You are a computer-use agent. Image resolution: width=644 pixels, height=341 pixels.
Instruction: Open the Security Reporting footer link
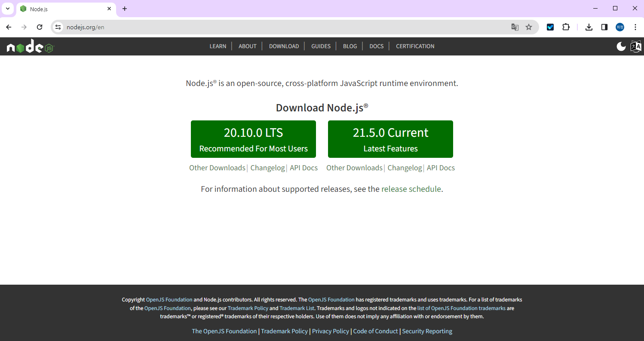tap(427, 331)
